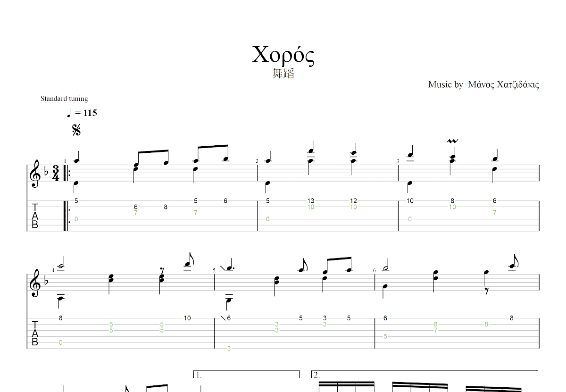Click the measure 4 number marker
The height and width of the screenshot is (392, 566).
pyautogui.click(x=53, y=269)
